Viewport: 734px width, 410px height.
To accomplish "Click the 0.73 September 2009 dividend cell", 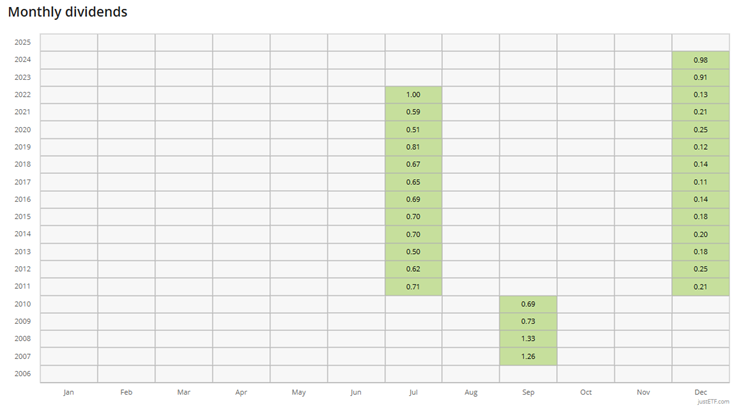I will coord(528,321).
